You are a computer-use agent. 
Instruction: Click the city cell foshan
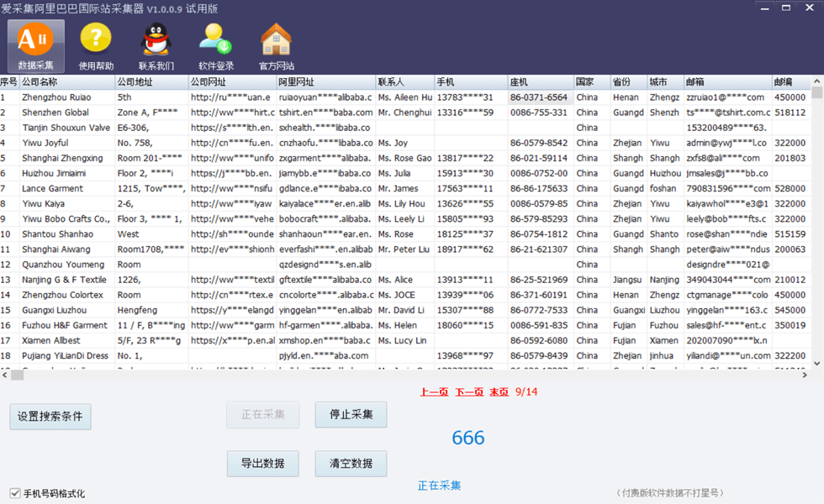tap(665, 188)
